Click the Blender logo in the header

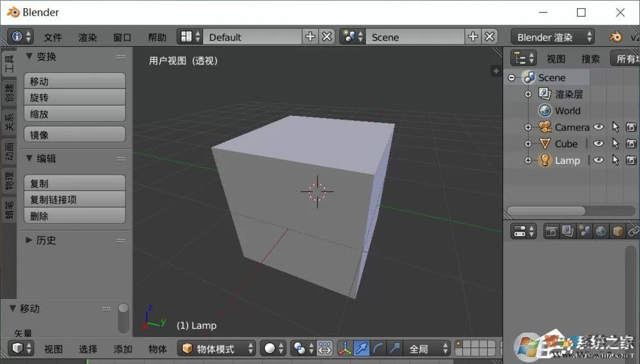click(616, 36)
